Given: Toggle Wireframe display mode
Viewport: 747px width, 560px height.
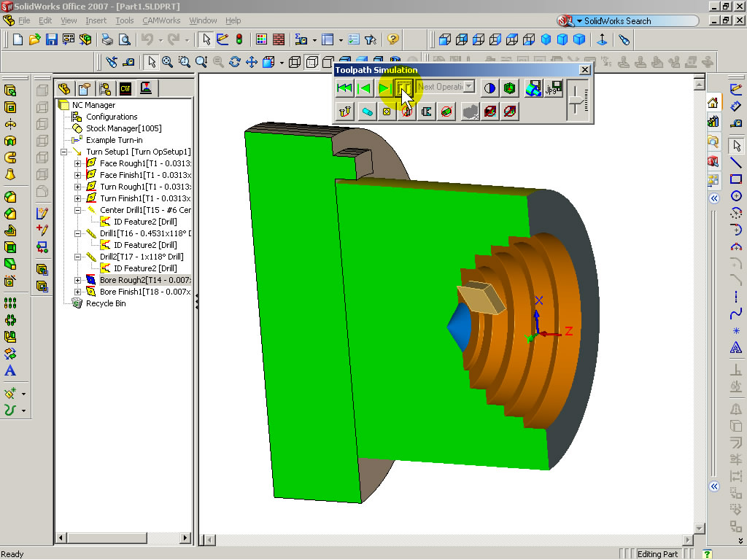Looking at the screenshot, I should (x=295, y=62).
